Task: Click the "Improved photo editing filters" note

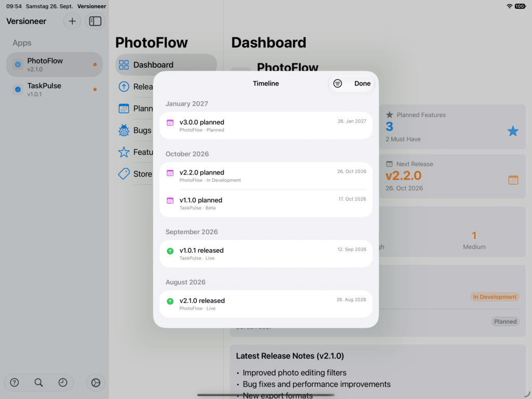Action: [x=295, y=373]
